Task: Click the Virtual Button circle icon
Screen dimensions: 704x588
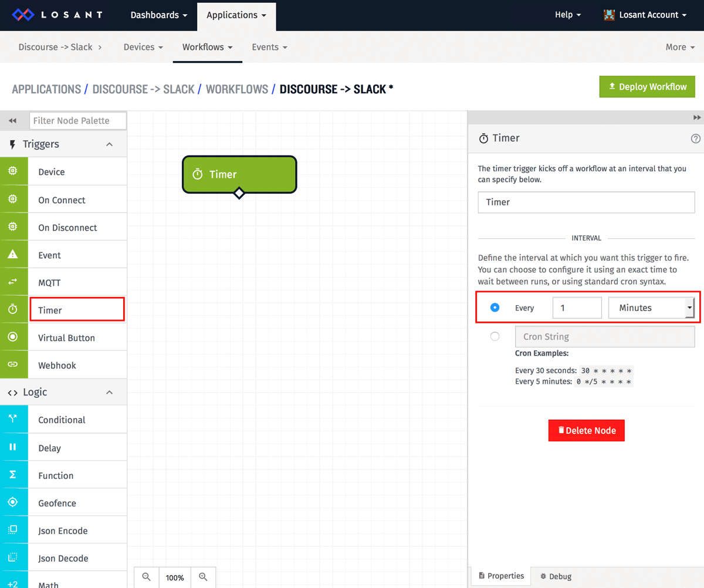Action: pyautogui.click(x=13, y=337)
